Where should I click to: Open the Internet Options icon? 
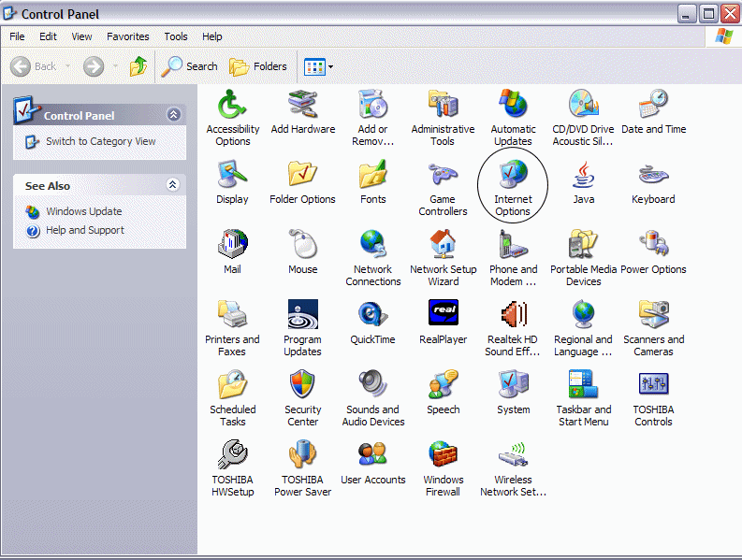[513, 175]
